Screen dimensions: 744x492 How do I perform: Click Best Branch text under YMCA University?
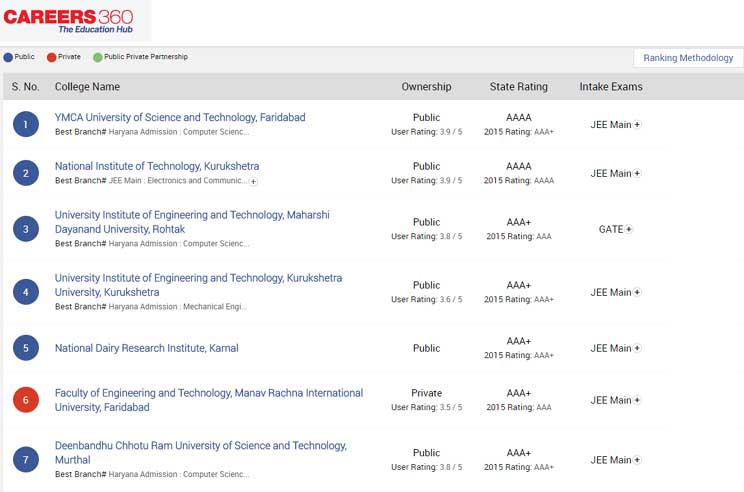[152, 132]
